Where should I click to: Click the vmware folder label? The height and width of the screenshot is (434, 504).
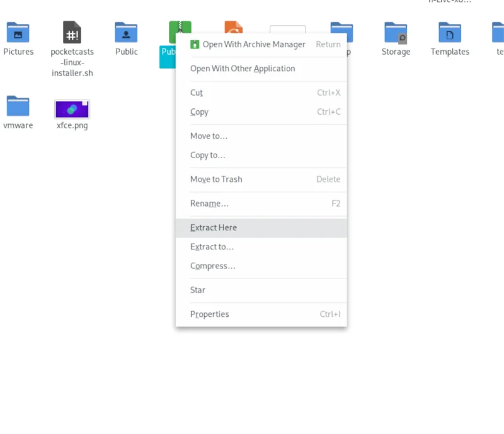18,125
